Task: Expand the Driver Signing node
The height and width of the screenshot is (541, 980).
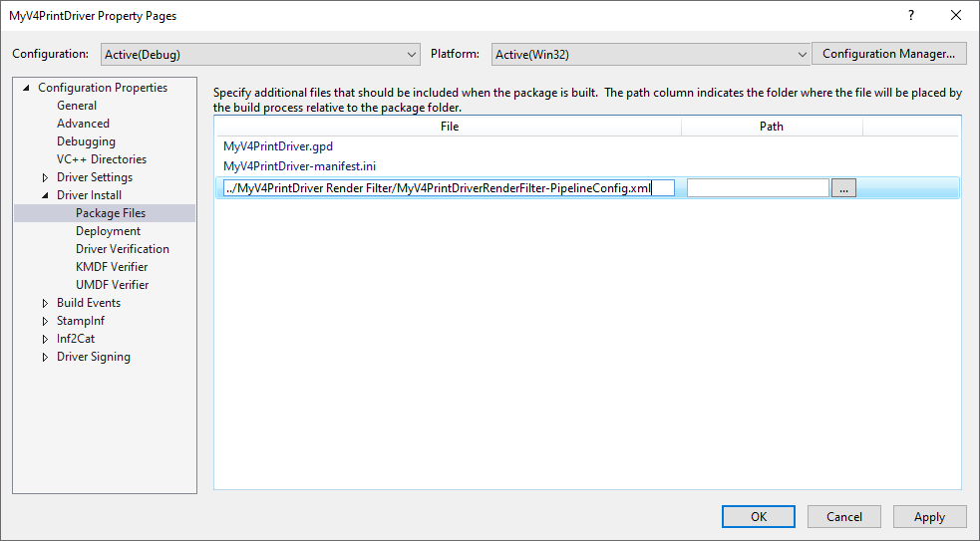Action: click(45, 358)
